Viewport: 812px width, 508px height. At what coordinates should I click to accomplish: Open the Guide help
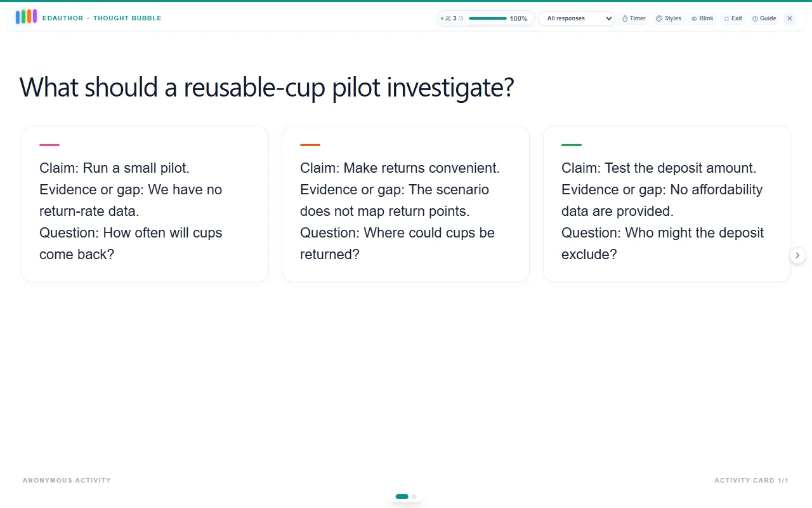tap(764, 18)
